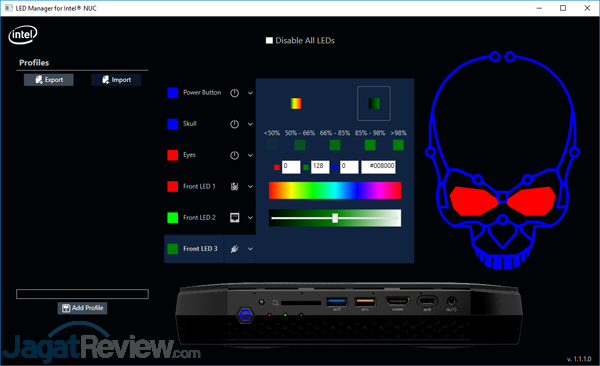Screen dimensions: 600x366
Task: Select the Eyes LED entry label
Action: (189, 155)
